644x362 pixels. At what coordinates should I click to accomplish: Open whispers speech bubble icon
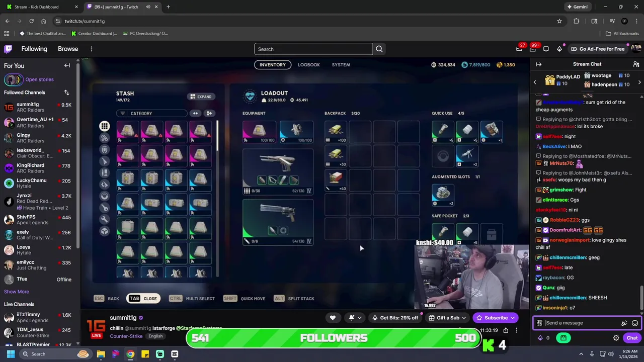click(546, 49)
